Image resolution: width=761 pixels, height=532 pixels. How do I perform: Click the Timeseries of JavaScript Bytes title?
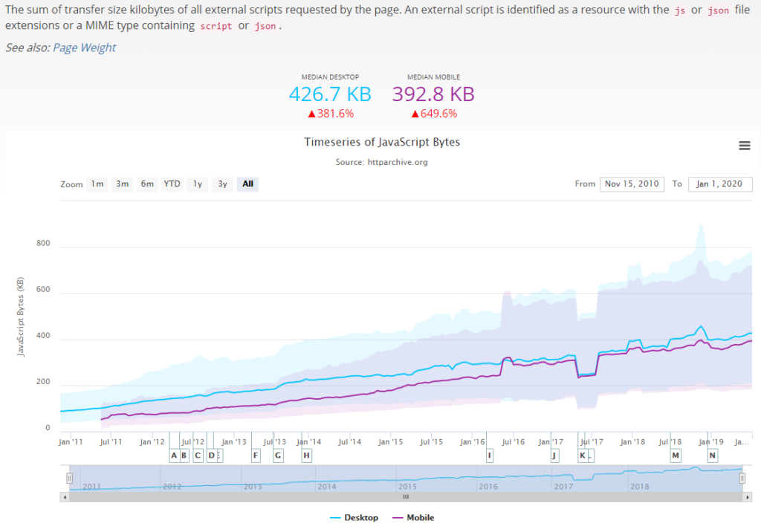[x=382, y=142]
